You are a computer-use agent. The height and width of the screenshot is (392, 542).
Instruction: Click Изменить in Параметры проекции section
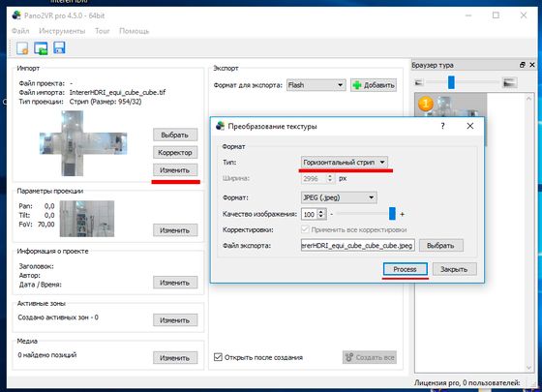[175, 230]
